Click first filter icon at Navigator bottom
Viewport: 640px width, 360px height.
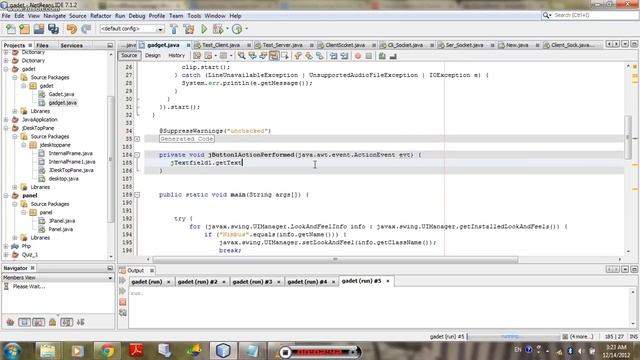click(x=10, y=322)
